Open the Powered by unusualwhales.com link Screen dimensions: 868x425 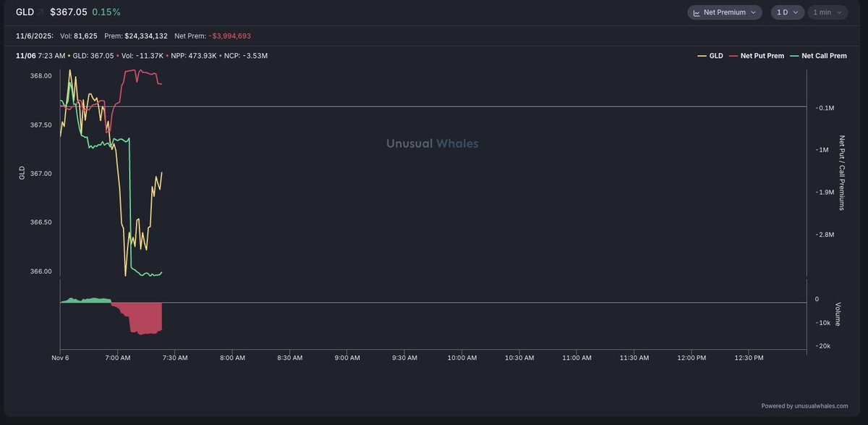[804, 406]
